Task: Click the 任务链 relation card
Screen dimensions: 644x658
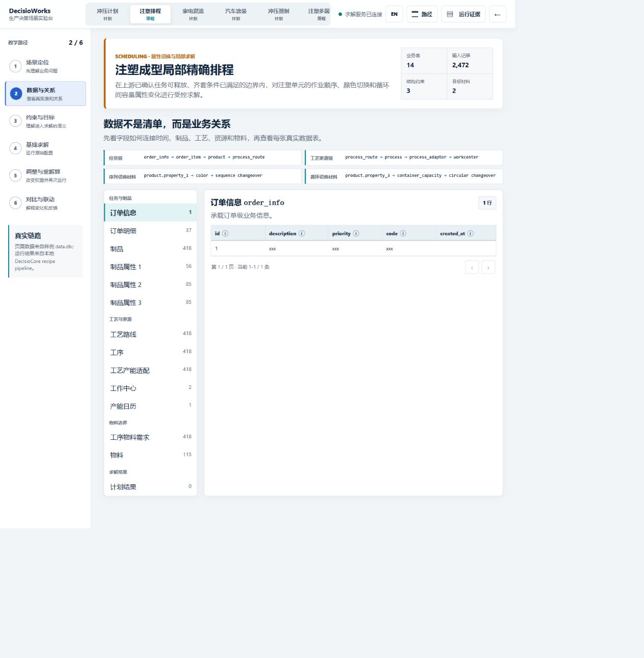Action: click(203, 157)
